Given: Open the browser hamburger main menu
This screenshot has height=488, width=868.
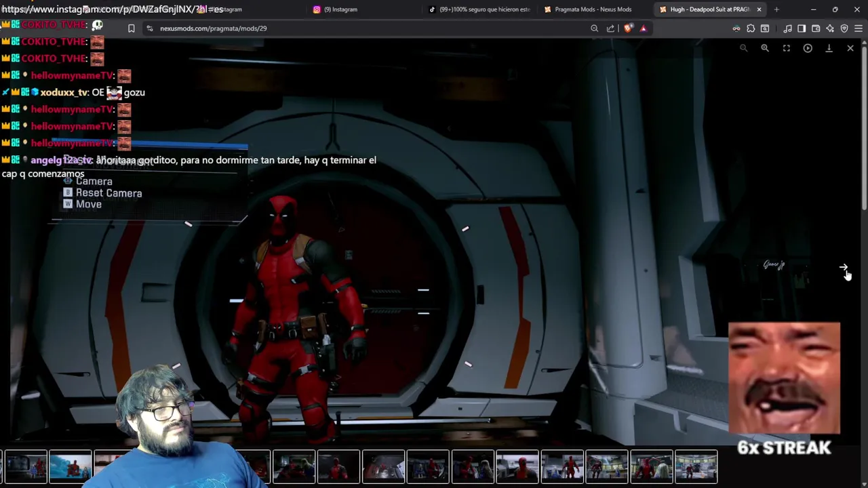Looking at the screenshot, I should pos(859,28).
